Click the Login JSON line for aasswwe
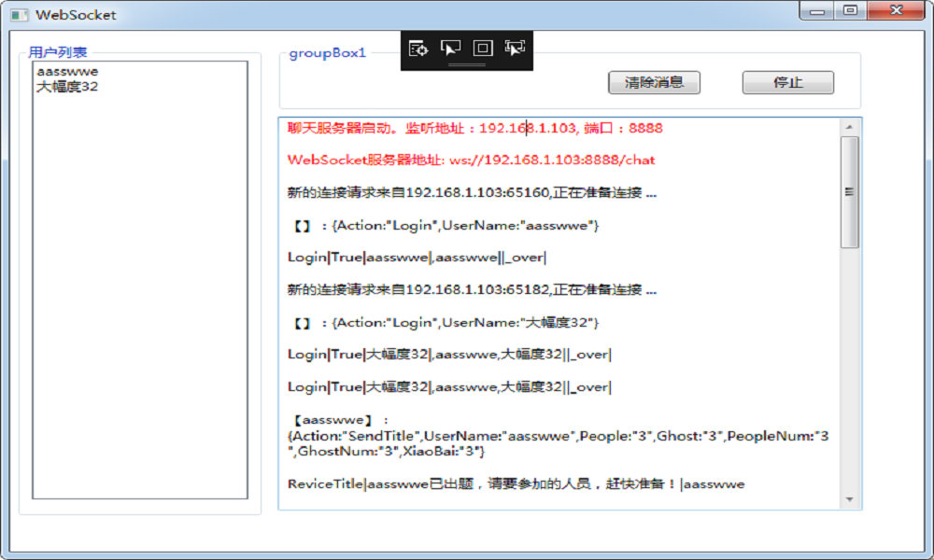The image size is (934, 560). pos(446,226)
